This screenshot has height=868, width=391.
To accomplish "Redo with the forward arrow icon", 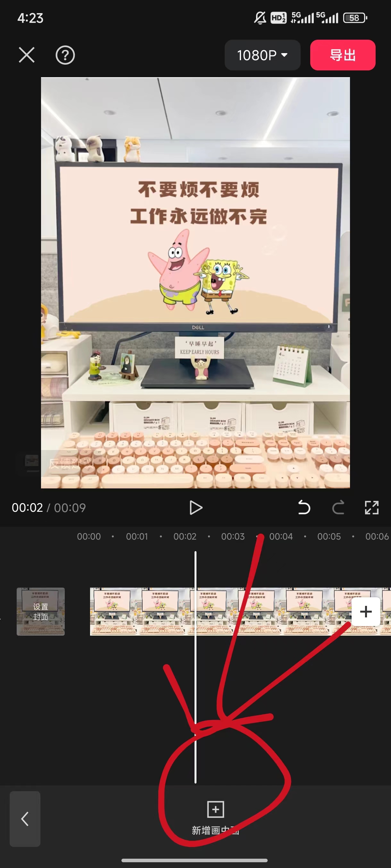I will [338, 508].
